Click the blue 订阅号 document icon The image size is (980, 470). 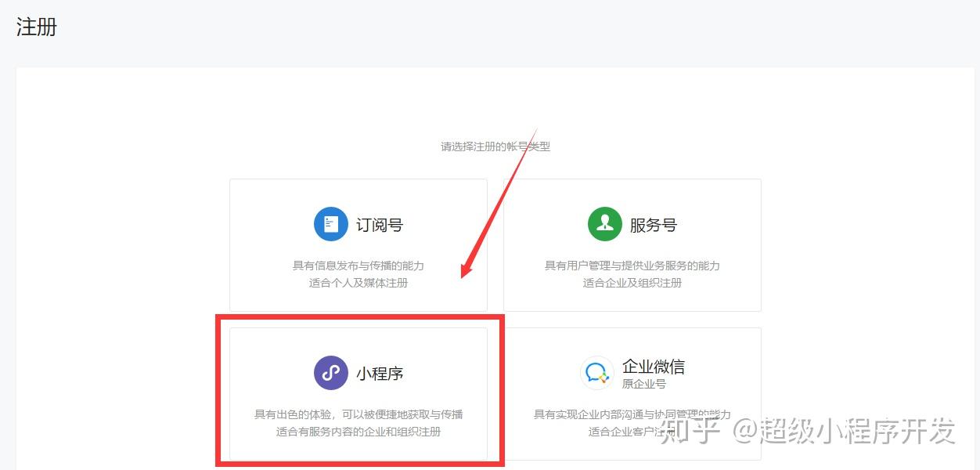click(330, 224)
